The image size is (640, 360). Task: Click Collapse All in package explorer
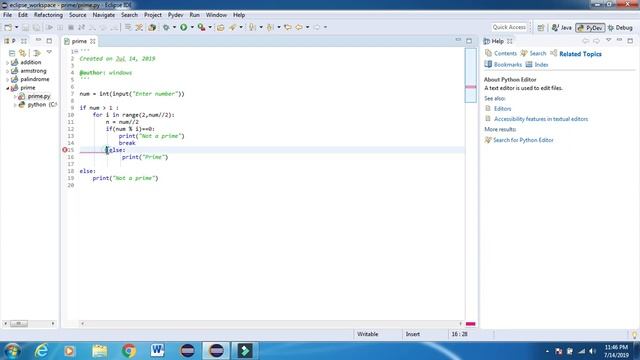12,53
